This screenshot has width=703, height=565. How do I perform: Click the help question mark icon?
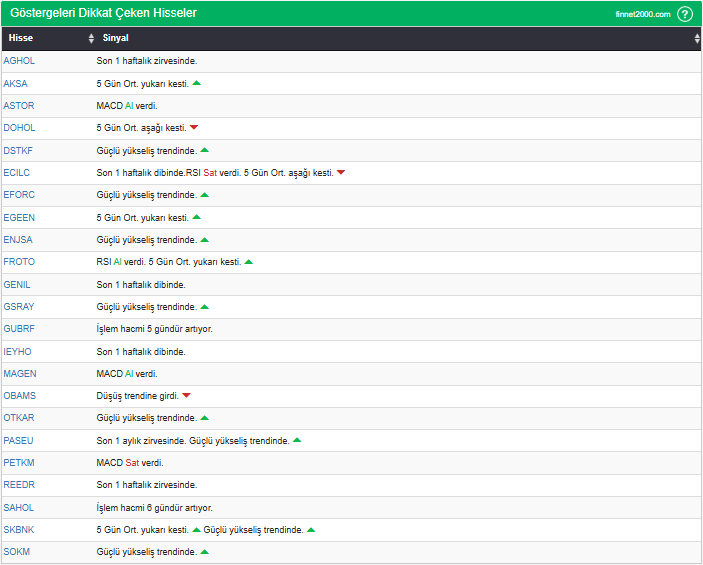coord(684,14)
